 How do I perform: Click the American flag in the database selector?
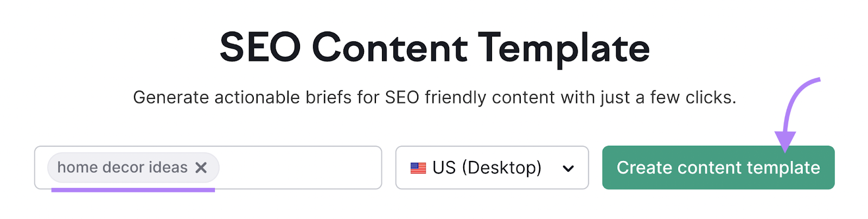[418, 168]
